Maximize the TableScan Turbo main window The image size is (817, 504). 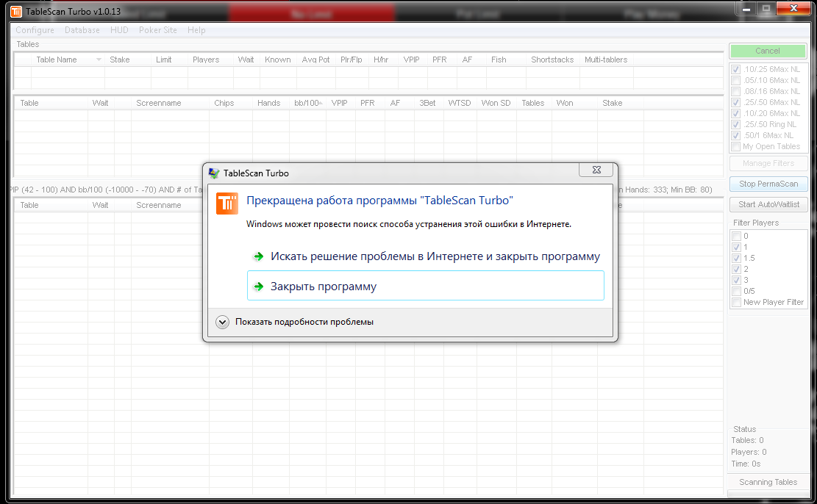pos(766,9)
